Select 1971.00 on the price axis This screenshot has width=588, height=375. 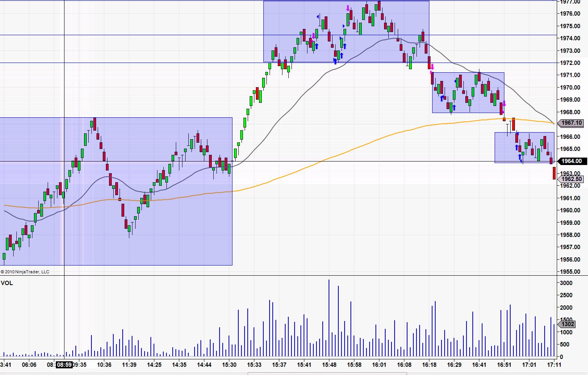click(570, 75)
